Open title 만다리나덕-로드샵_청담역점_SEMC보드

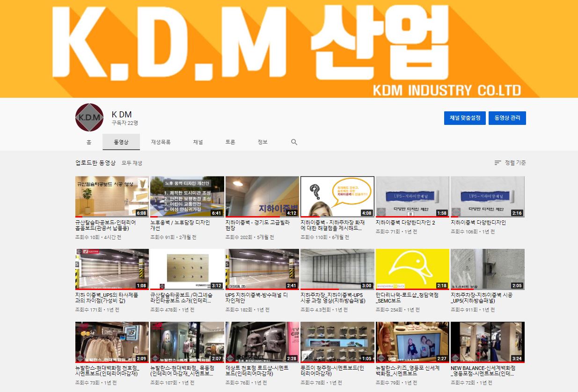click(x=407, y=298)
